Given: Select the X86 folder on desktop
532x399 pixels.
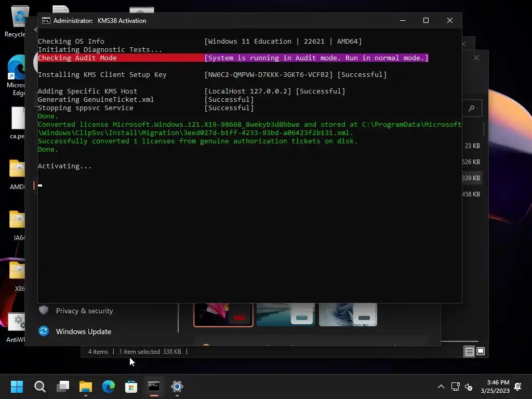Looking at the screenshot, I should (x=18, y=276).
